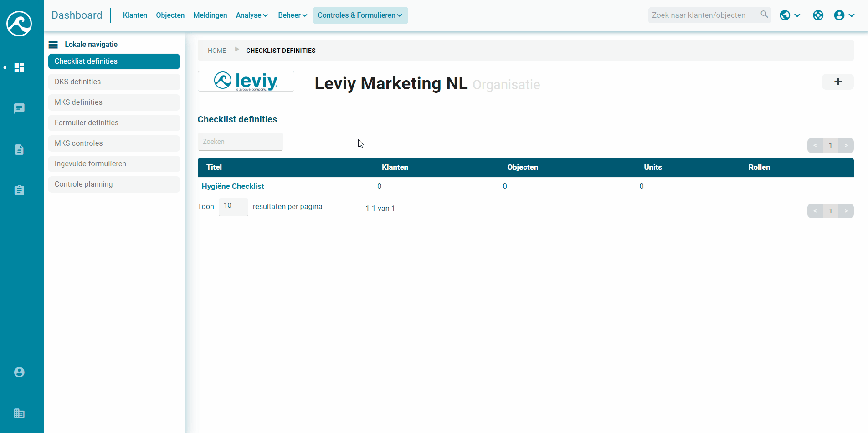868x433 pixels.
Task: Go to previous page in top pagination
Action: point(815,146)
